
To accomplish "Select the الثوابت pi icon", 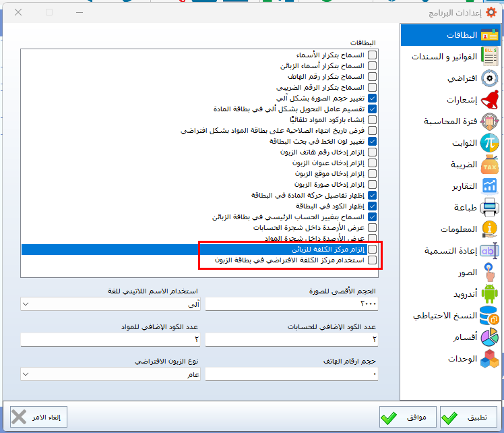I will tap(490, 143).
